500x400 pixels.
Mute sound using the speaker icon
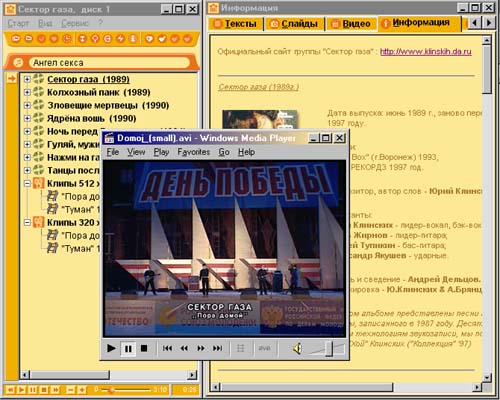point(297,349)
